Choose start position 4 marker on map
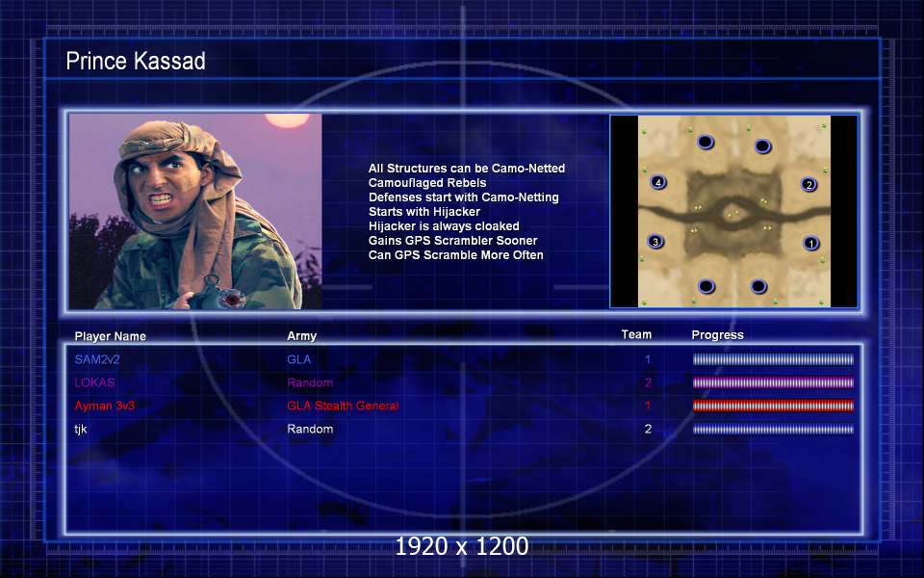924x578 pixels. [x=658, y=182]
